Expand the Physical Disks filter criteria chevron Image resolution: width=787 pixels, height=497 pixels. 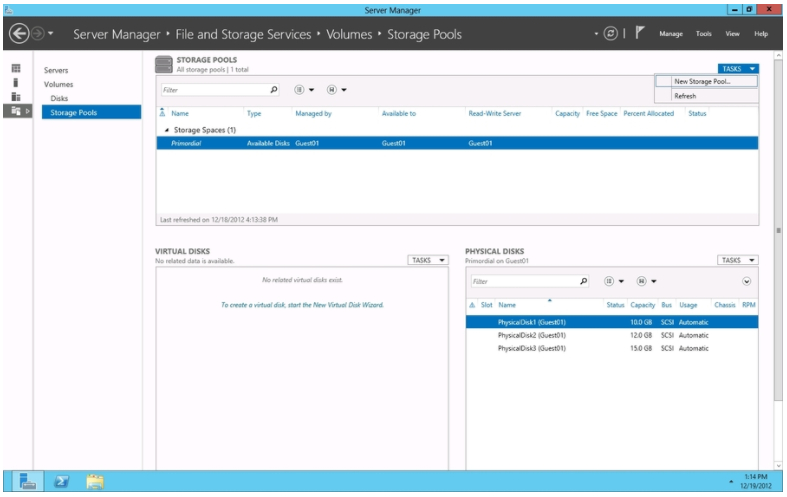[746, 281]
